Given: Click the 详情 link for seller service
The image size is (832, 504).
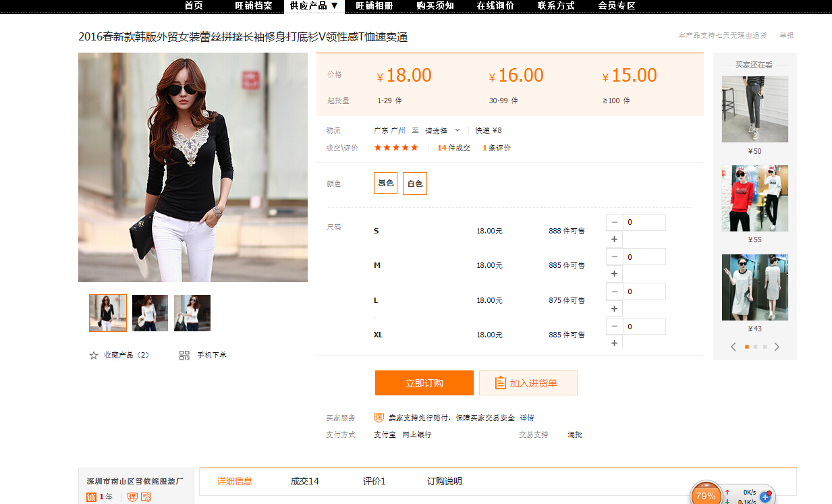Looking at the screenshot, I should coord(526,418).
